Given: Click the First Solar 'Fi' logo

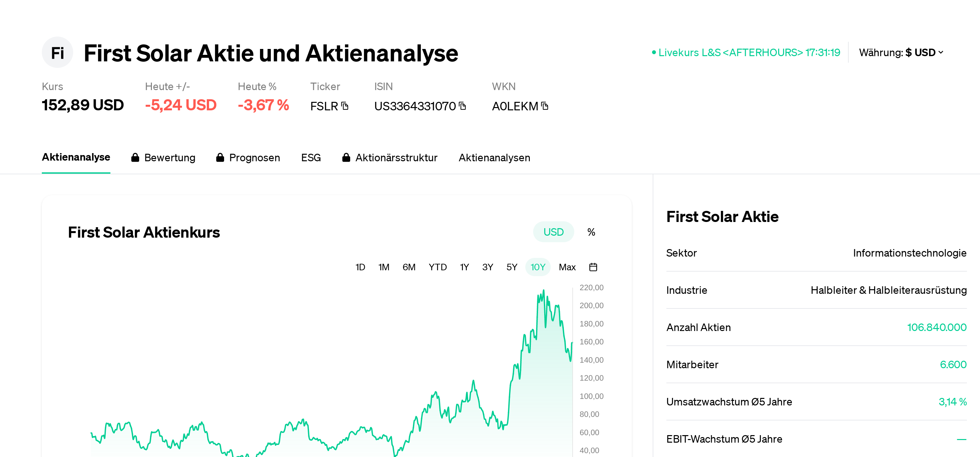Looking at the screenshot, I should click(57, 53).
